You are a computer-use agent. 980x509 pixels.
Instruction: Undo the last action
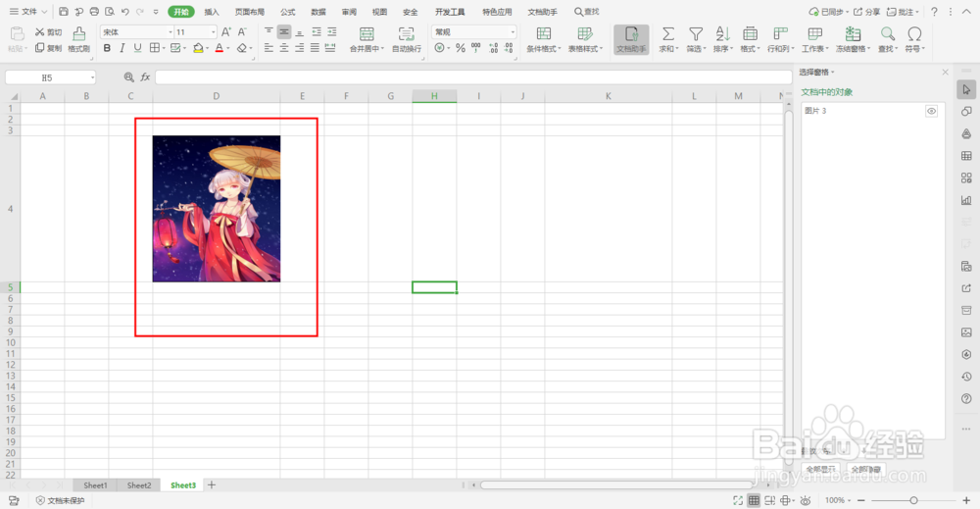(x=125, y=11)
